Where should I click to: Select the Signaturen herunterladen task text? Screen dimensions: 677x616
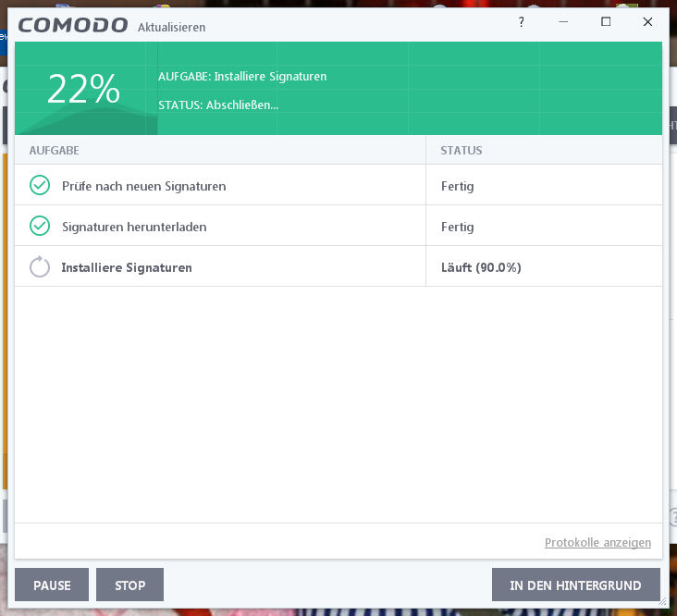click(x=134, y=227)
